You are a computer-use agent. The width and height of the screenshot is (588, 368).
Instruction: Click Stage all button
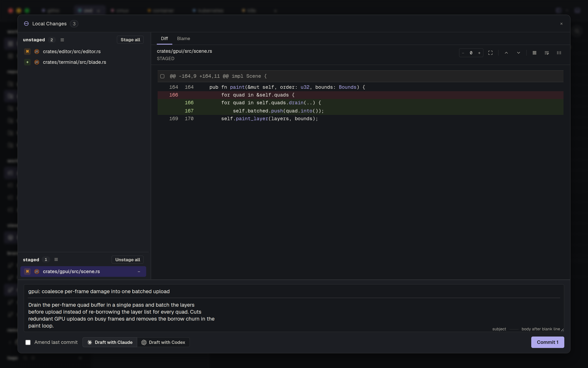tap(130, 40)
